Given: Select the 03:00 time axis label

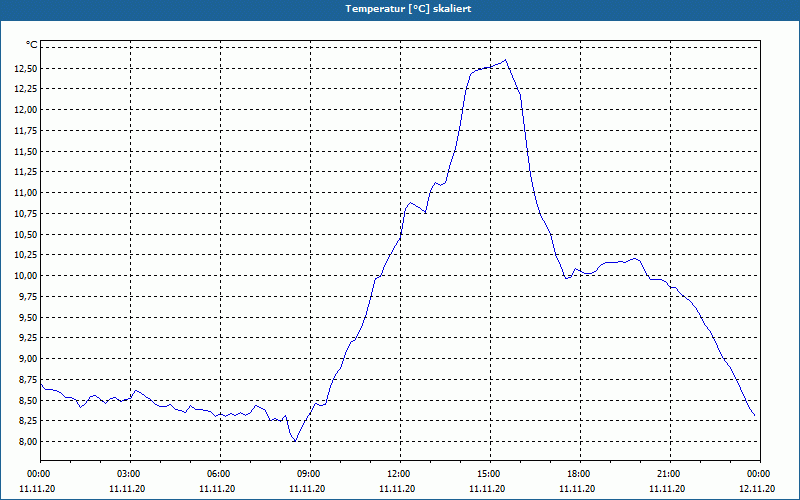Looking at the screenshot, I should [128, 474].
